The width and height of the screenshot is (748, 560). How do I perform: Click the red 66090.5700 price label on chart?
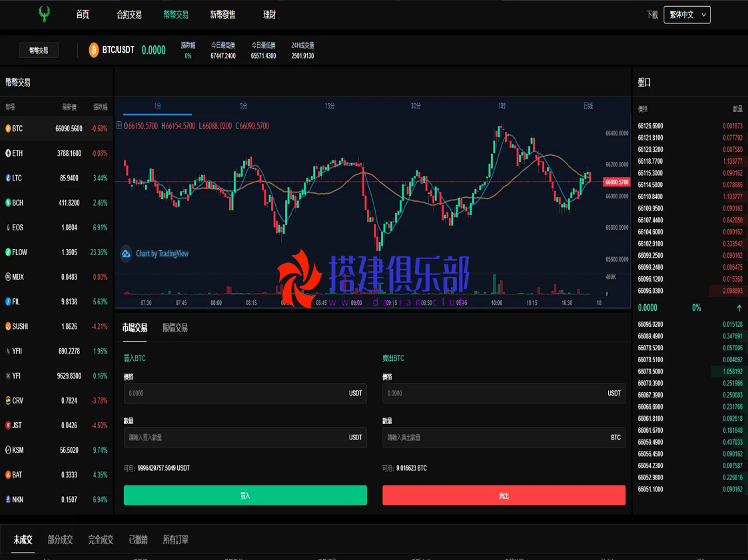[617, 182]
